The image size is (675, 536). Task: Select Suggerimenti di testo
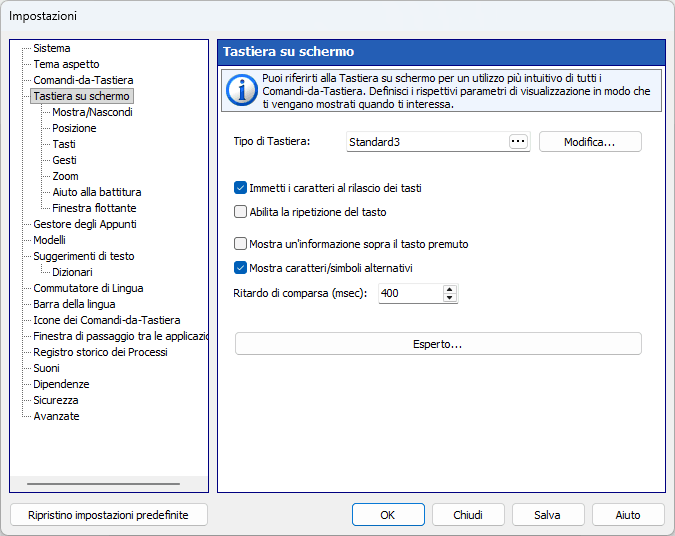(x=84, y=256)
